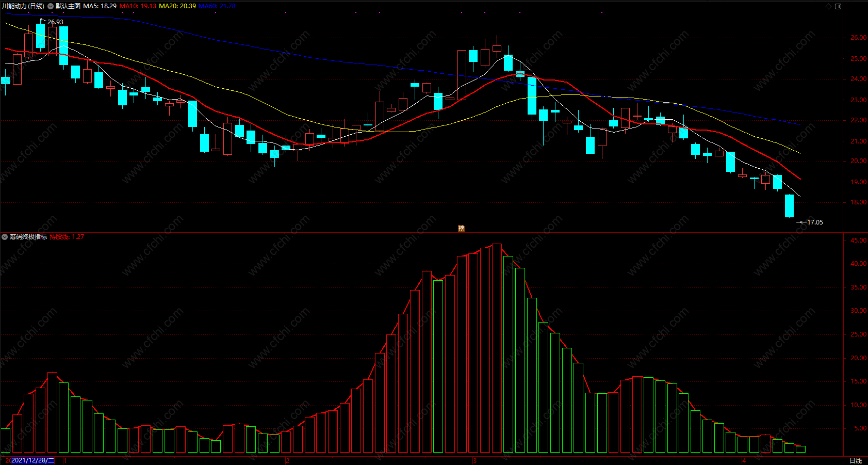
Task: Click the 榜 badge icon under the price chart
Action: (x=461, y=228)
